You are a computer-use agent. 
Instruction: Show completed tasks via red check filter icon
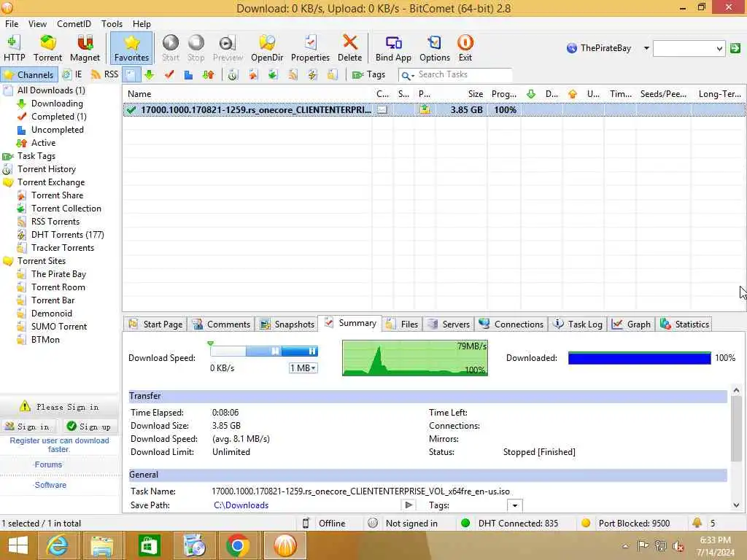click(x=169, y=75)
